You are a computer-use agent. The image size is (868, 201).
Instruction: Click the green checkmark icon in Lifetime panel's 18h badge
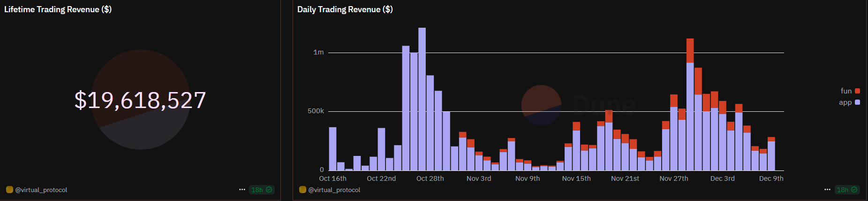point(269,190)
